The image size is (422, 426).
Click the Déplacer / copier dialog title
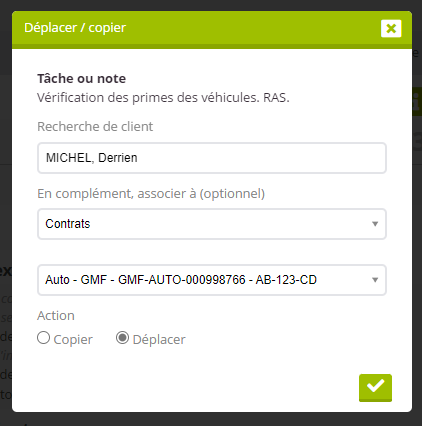[75, 28]
